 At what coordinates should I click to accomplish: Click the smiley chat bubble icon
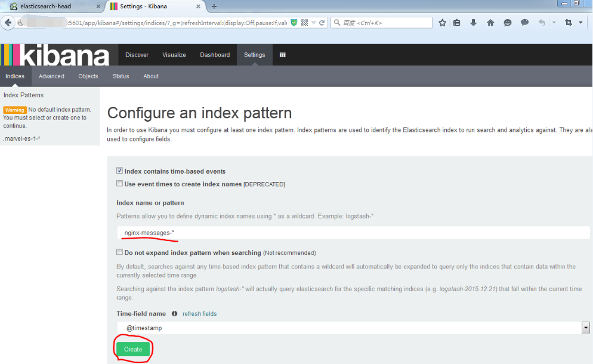508,23
